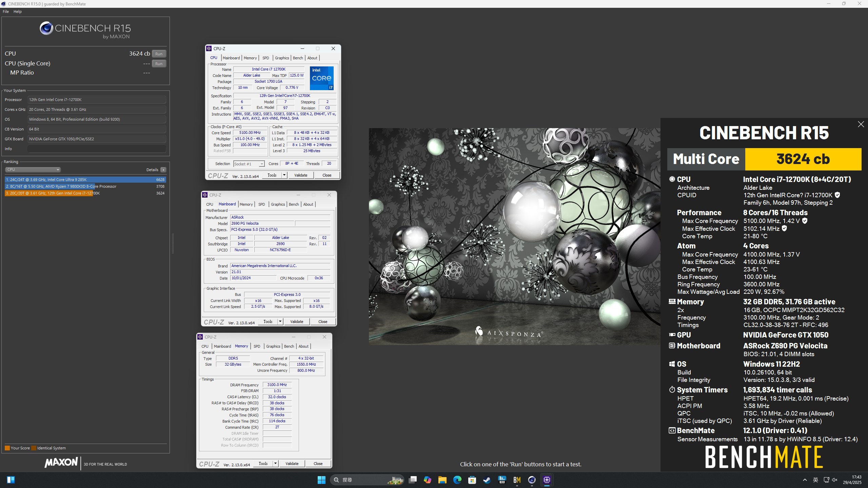The height and width of the screenshot is (488, 868).
Task: Select ranking row Intel Core Ultra 9 285K
Action: [x=85, y=180]
